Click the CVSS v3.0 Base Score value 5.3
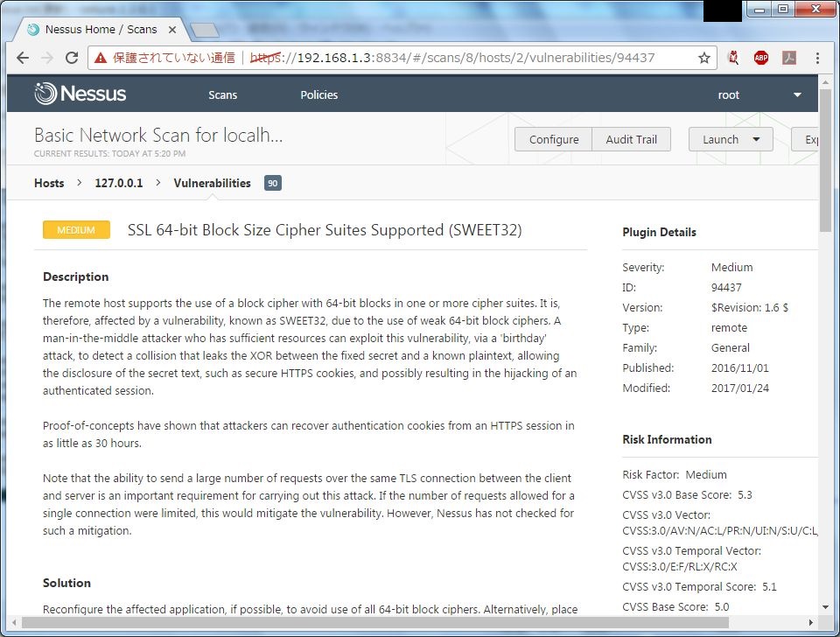 tap(745, 495)
